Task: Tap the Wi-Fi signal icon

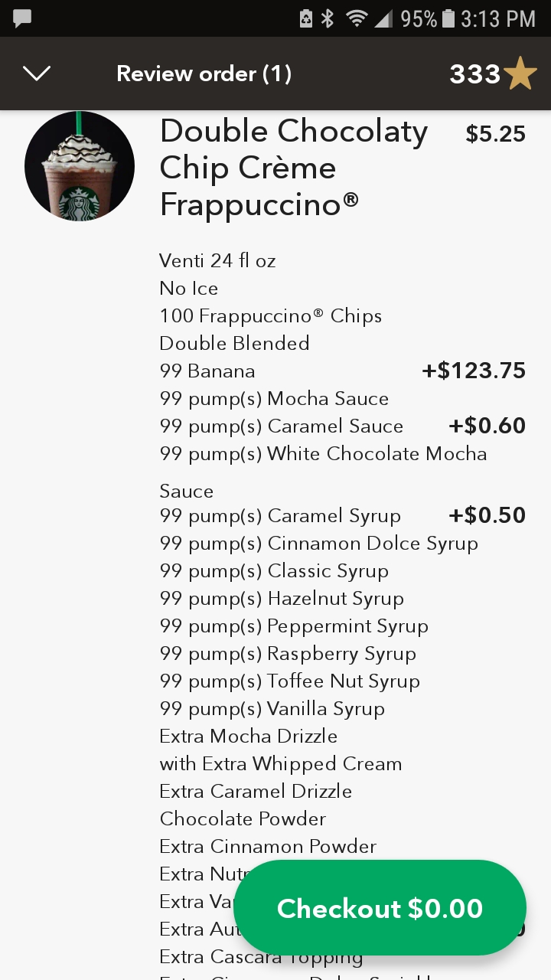Action: [x=356, y=18]
